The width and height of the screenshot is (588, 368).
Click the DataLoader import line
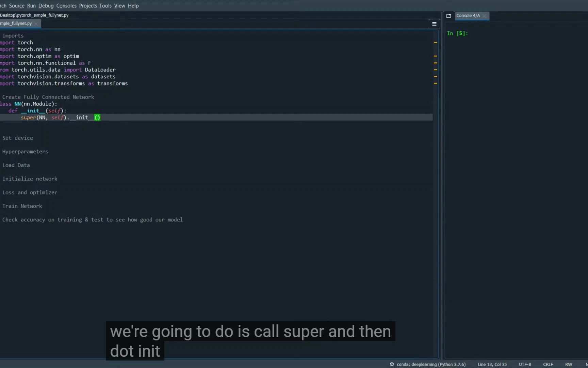(58, 70)
